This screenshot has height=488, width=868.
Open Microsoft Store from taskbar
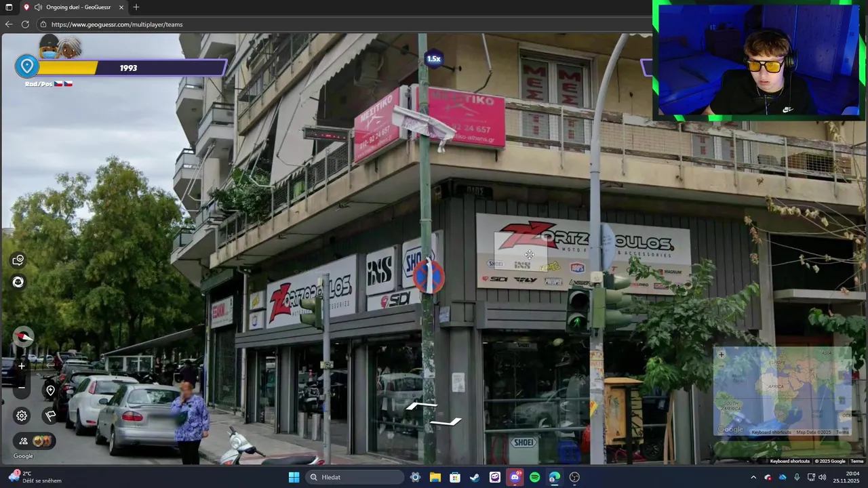[x=455, y=477]
